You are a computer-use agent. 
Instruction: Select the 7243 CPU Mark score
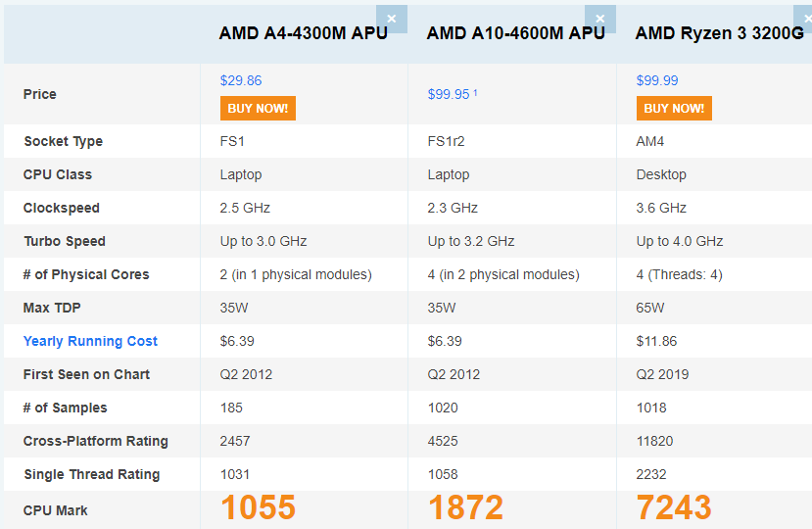(x=674, y=507)
